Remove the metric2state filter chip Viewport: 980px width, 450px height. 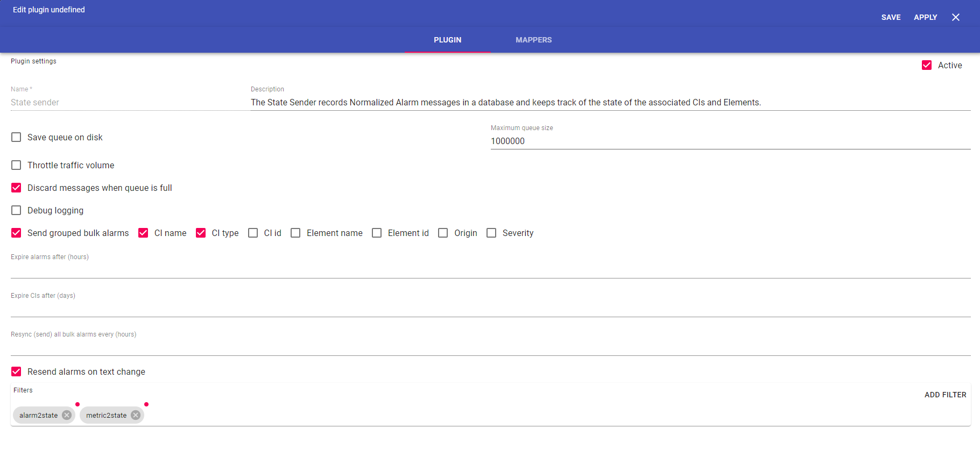(136, 415)
